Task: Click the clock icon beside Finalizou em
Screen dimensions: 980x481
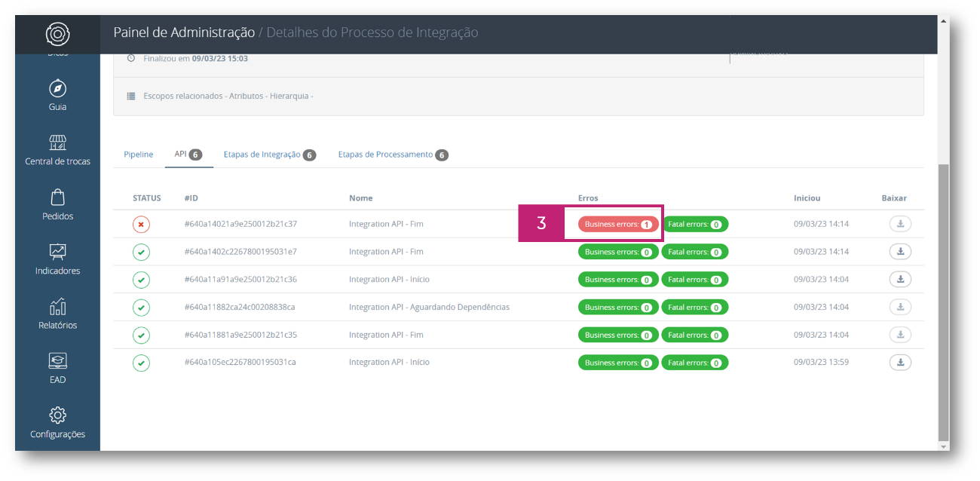Action: (131, 58)
